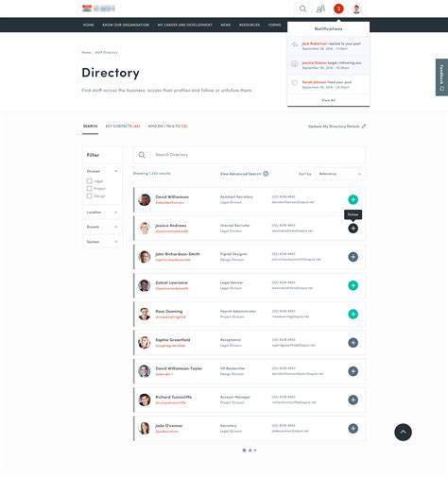Viewport: 448px width, 477px height.
Task: Click Jessica Andrews' profile photo
Action: point(145,229)
